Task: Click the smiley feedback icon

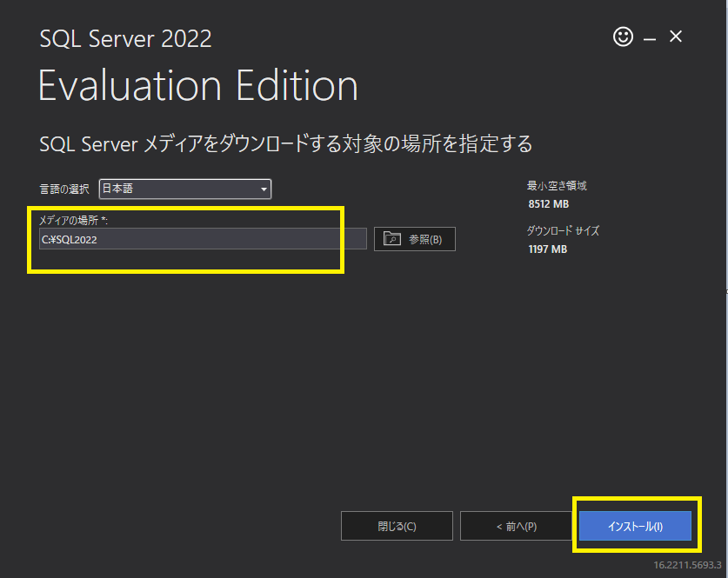Action: point(623,37)
